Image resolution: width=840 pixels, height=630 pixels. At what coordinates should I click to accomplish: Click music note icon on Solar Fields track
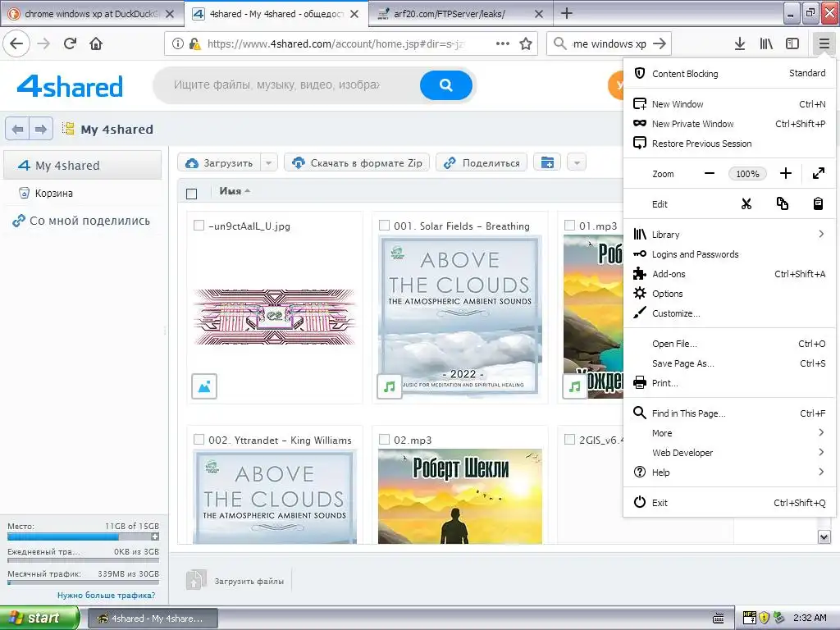tap(390, 386)
